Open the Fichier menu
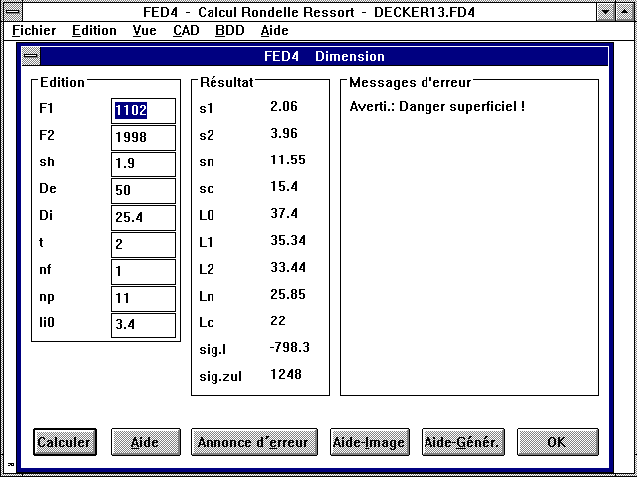 pyautogui.click(x=34, y=30)
